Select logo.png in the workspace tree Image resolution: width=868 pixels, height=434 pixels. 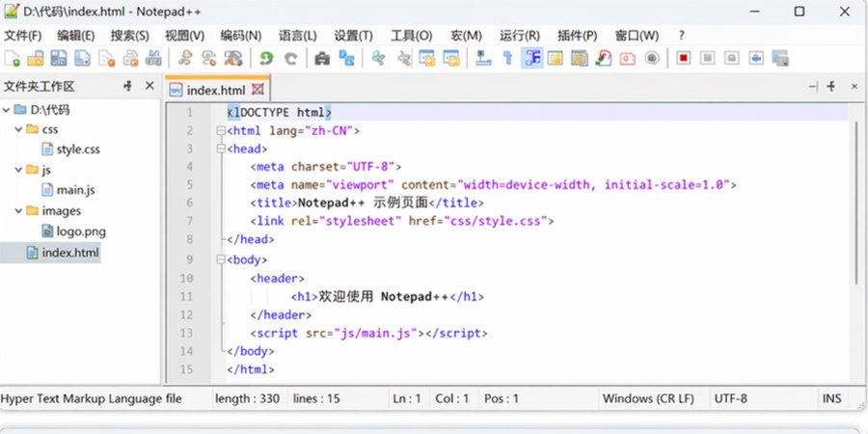pyautogui.click(x=74, y=231)
